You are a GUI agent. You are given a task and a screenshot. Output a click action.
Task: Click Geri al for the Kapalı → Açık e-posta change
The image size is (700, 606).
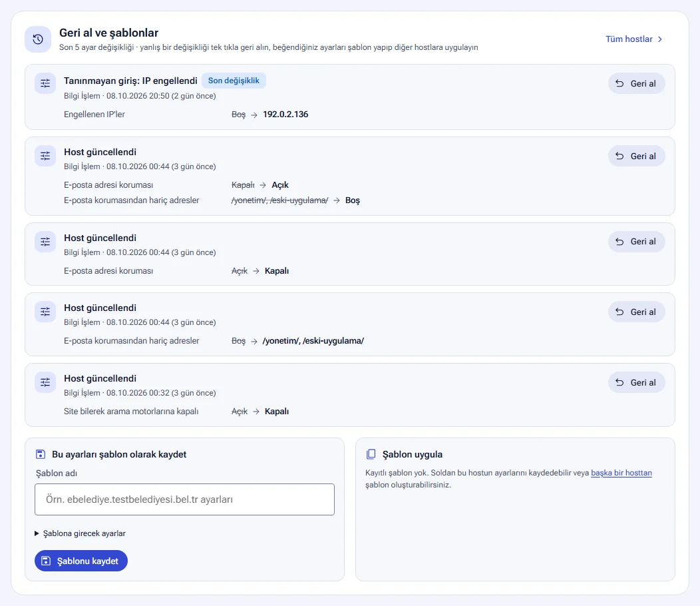[x=637, y=156]
